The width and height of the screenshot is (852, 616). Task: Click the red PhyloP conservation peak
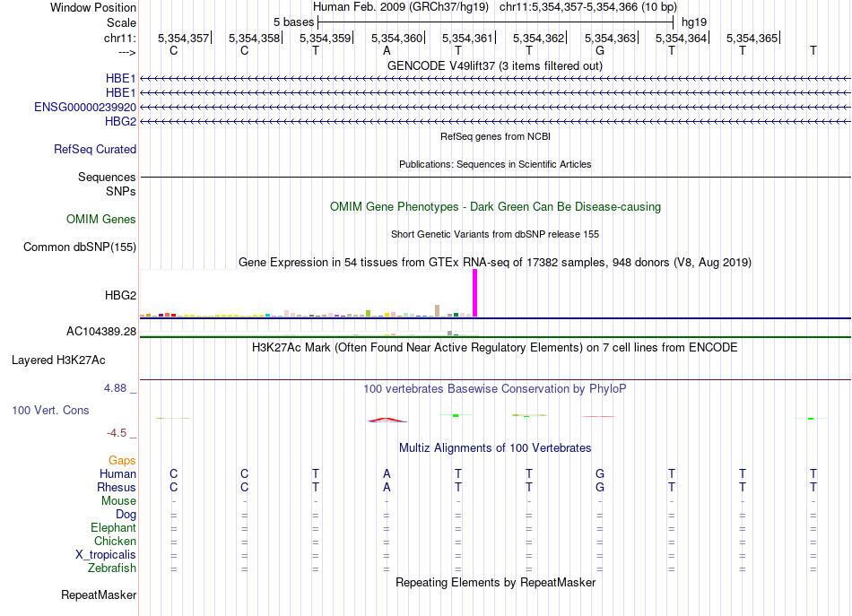coord(387,420)
